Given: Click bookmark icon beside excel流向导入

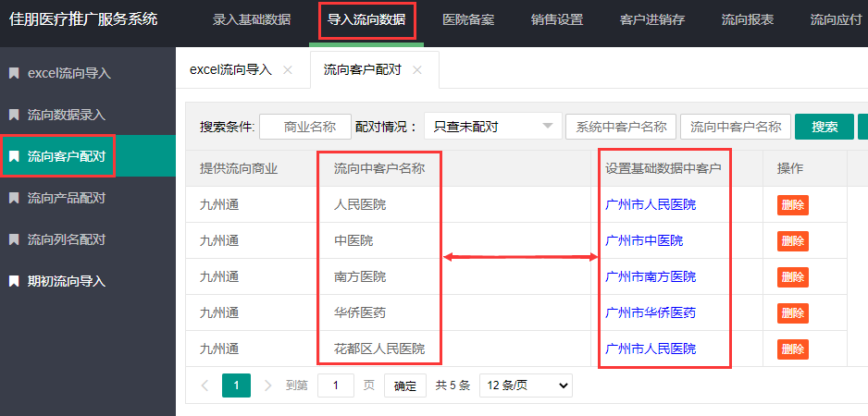Looking at the screenshot, I should coord(14,73).
